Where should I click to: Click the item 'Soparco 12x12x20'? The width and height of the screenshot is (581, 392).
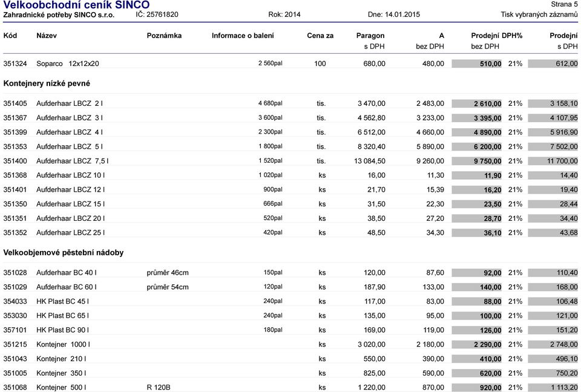coord(67,64)
